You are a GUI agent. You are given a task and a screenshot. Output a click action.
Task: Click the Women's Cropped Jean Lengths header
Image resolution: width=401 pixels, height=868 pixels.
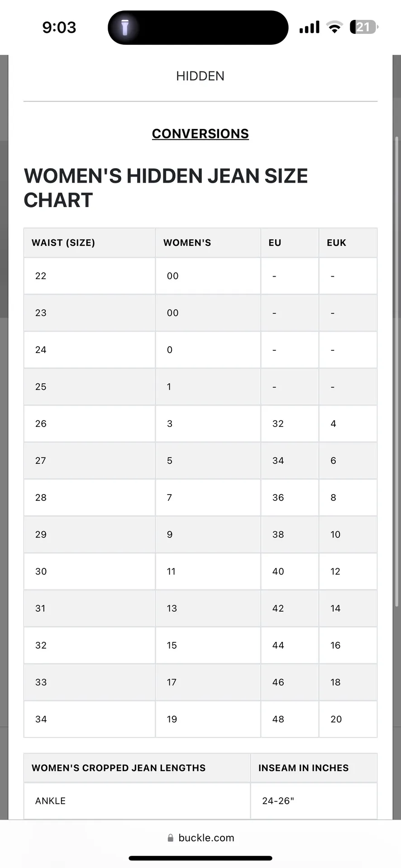119,768
